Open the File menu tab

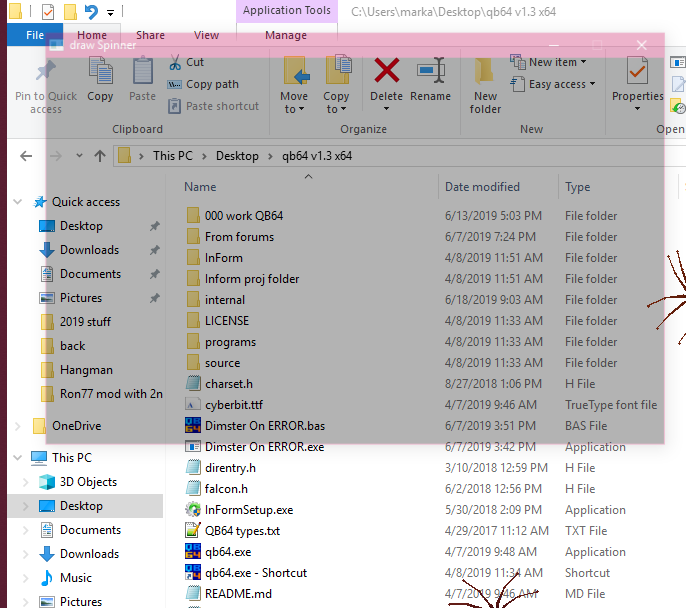coord(35,35)
